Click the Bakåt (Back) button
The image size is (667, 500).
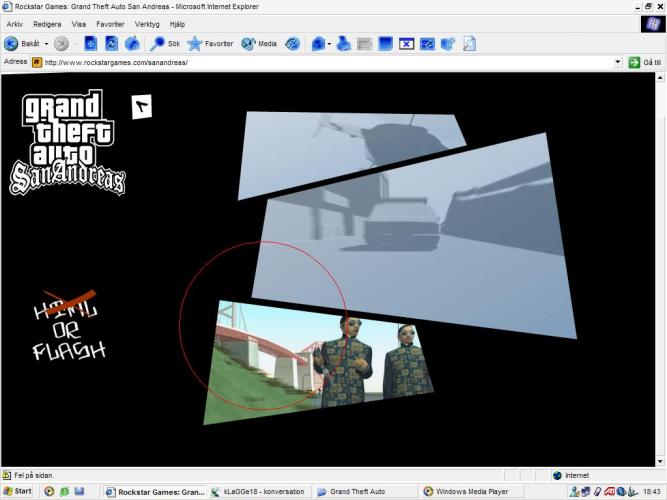pos(22,44)
